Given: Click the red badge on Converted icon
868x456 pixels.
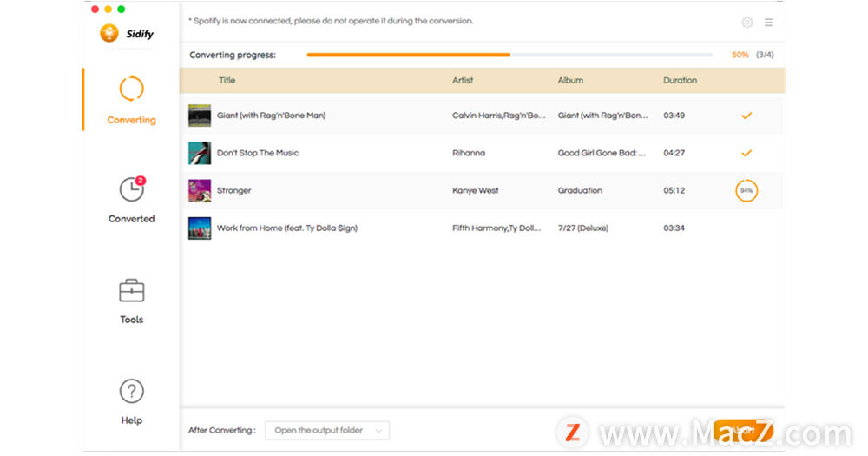Looking at the screenshot, I should pos(141,180).
